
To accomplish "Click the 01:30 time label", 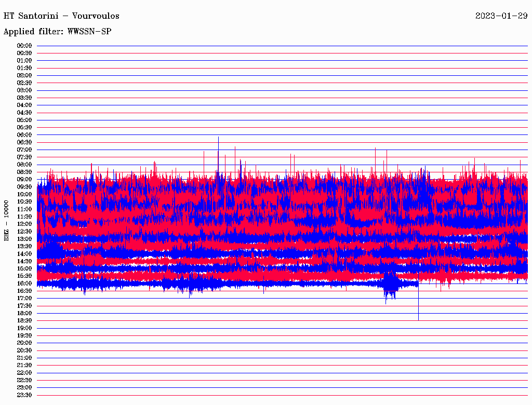I will click(24, 68).
